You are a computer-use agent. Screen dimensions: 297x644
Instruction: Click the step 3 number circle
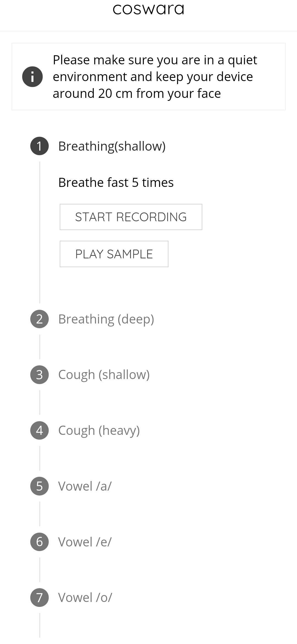(39, 375)
